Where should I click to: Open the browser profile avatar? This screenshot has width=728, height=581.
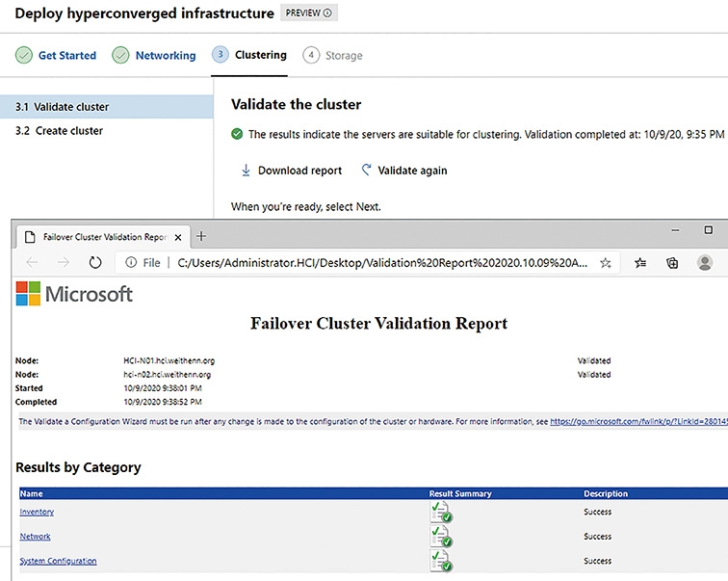coord(705,263)
